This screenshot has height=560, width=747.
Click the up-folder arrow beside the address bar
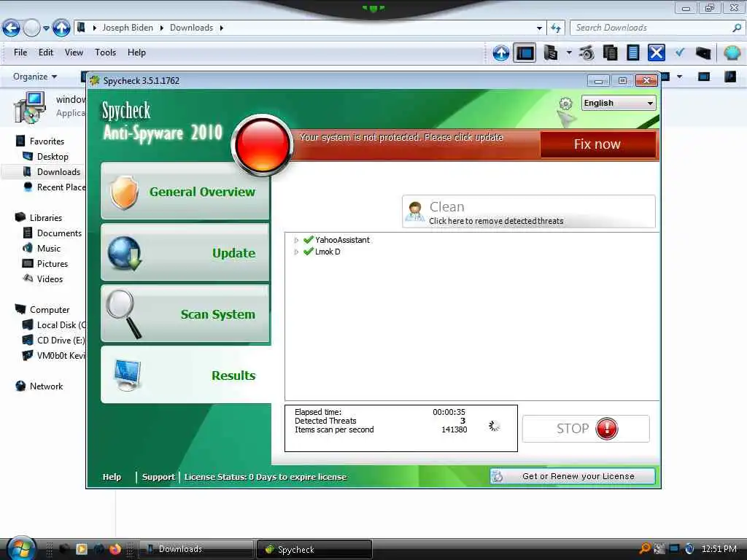pos(61,28)
